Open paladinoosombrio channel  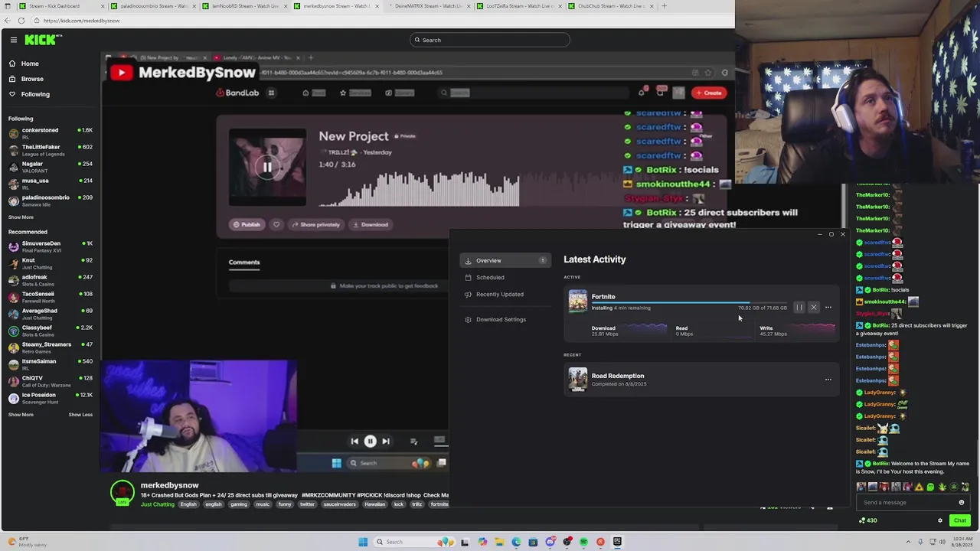50,201
